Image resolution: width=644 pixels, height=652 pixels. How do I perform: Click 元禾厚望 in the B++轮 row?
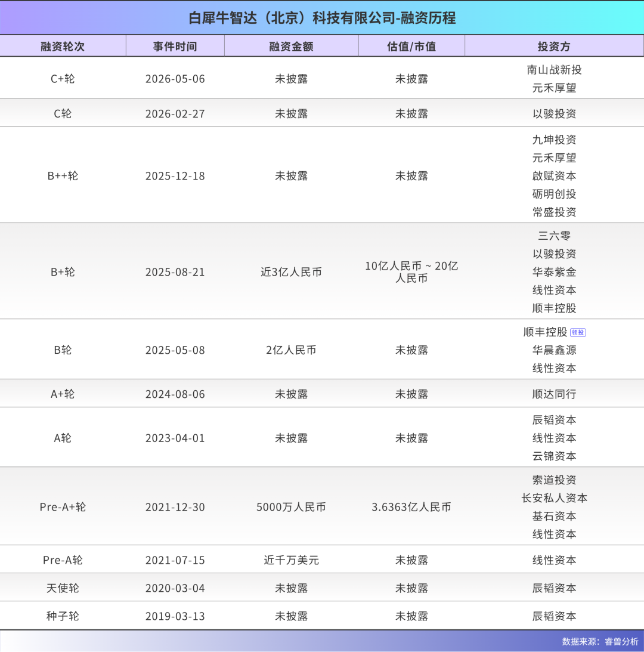pyautogui.click(x=554, y=157)
